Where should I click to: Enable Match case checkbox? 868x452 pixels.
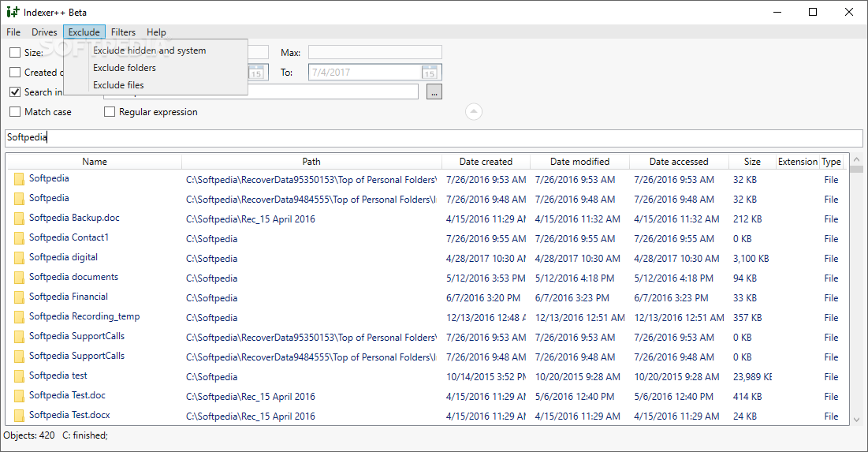click(15, 112)
